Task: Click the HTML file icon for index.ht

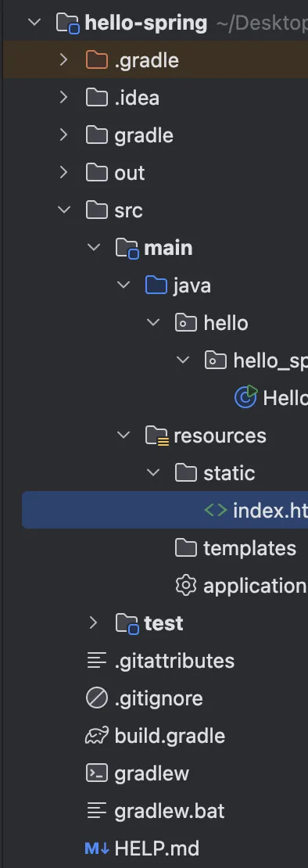Action: (x=216, y=510)
